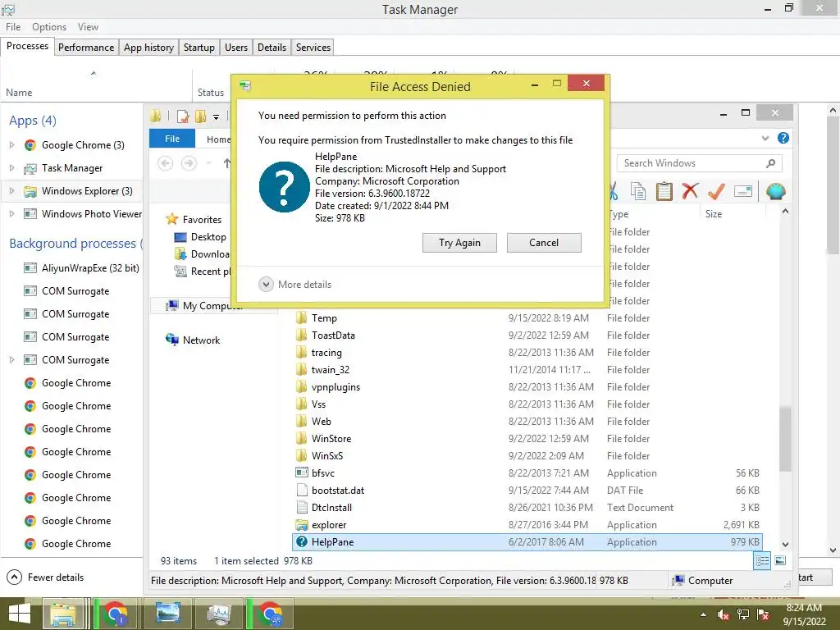Expand the last COM Surrogate entry
Image resolution: width=840 pixels, height=630 pixels.
pos(11,359)
